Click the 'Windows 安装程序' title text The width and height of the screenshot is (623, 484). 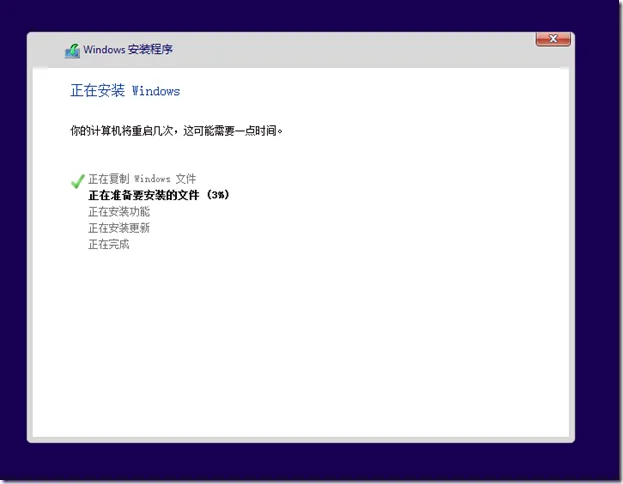pyautogui.click(x=128, y=50)
